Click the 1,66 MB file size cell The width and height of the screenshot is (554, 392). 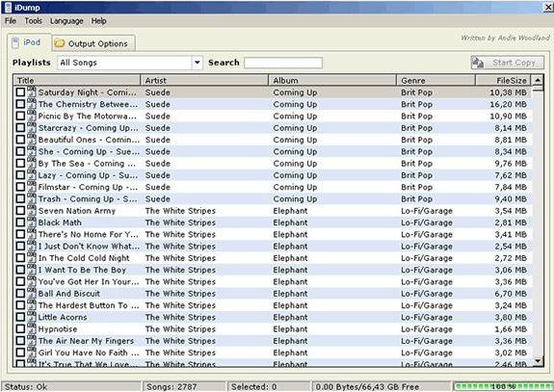pos(511,329)
